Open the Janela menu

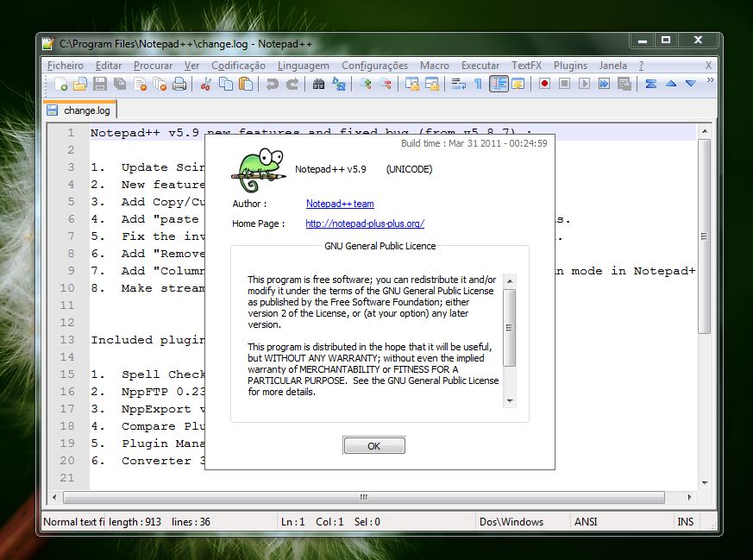click(612, 66)
